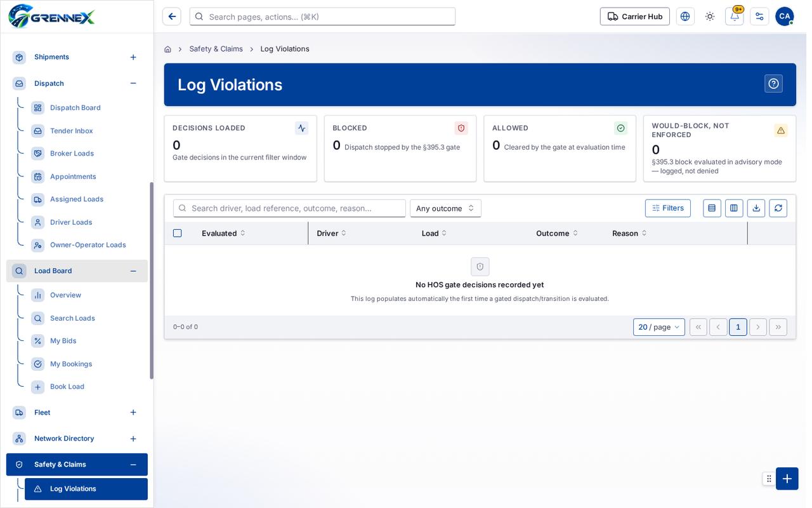Click the drag handle beside plus button
Screen dimensions: 812x508
(x=769, y=479)
